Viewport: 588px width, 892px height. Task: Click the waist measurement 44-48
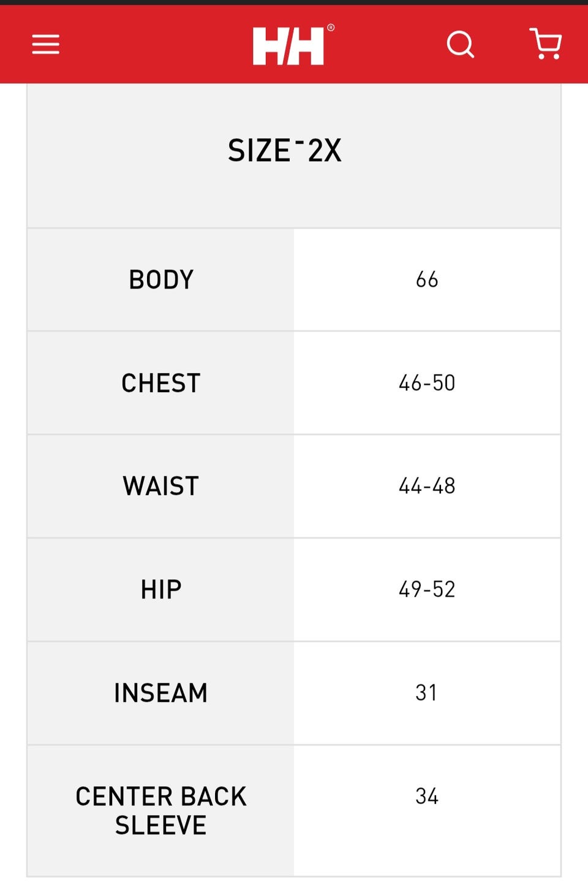pyautogui.click(x=427, y=486)
